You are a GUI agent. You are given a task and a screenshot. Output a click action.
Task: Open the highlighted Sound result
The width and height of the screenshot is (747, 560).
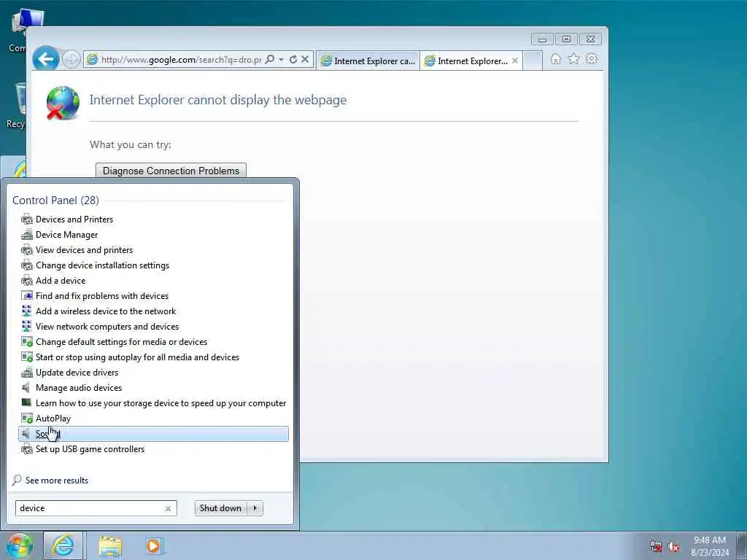153,434
